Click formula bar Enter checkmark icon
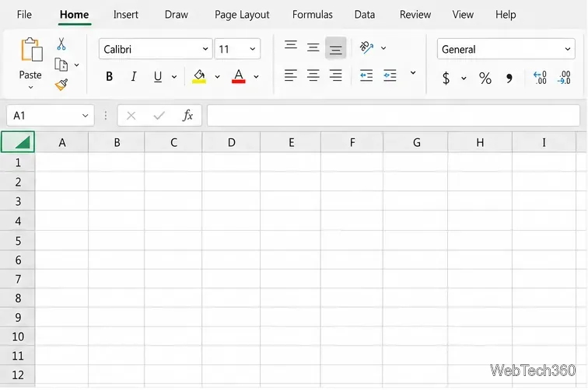The image size is (588, 390). [x=159, y=116]
